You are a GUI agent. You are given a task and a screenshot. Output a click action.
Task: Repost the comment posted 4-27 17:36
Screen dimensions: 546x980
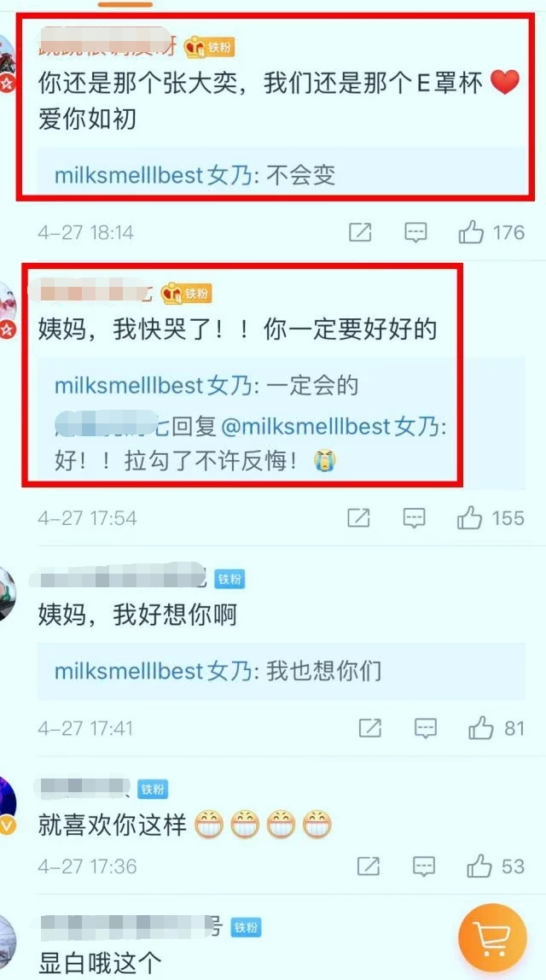tap(369, 866)
